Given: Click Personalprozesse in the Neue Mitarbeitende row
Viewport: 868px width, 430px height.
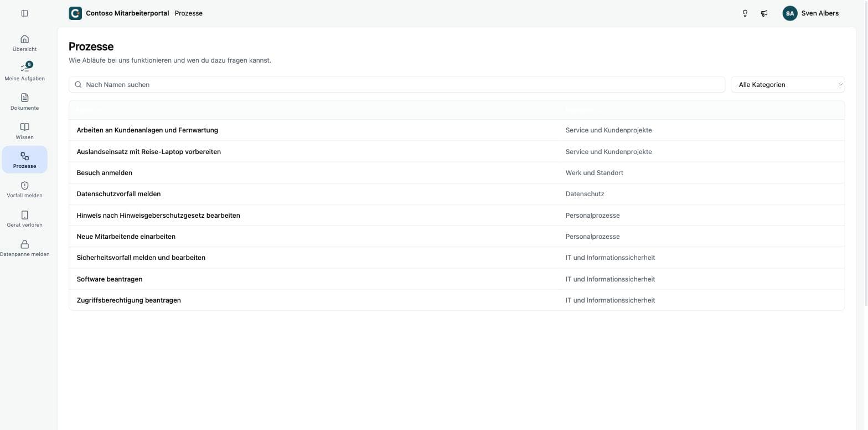Looking at the screenshot, I should (x=592, y=237).
